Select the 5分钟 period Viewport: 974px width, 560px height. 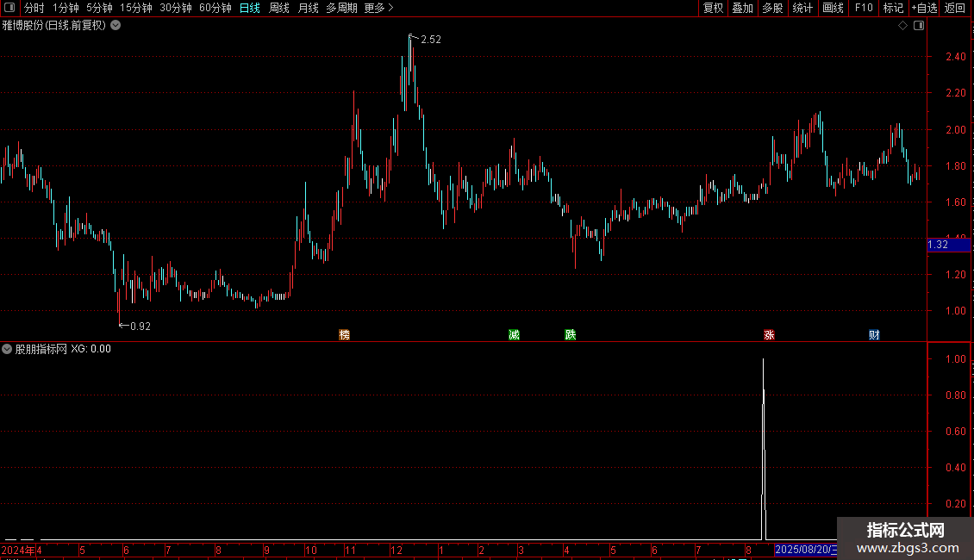[99, 8]
